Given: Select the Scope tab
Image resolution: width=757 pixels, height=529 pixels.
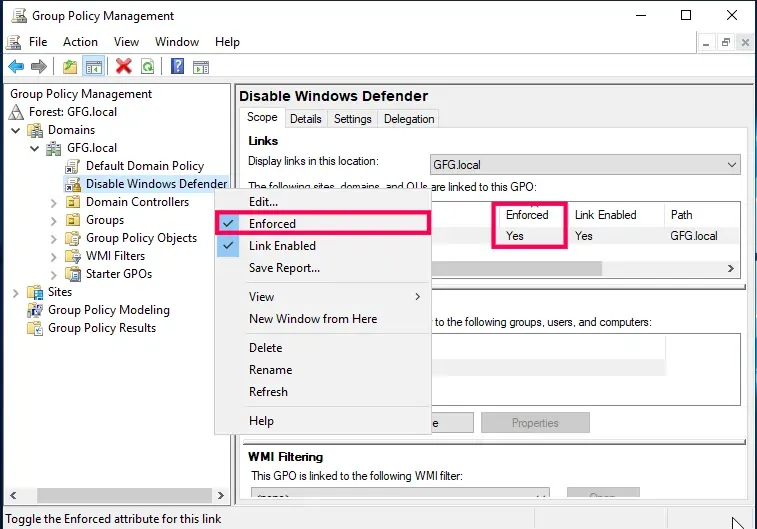Looking at the screenshot, I should coord(262,117).
